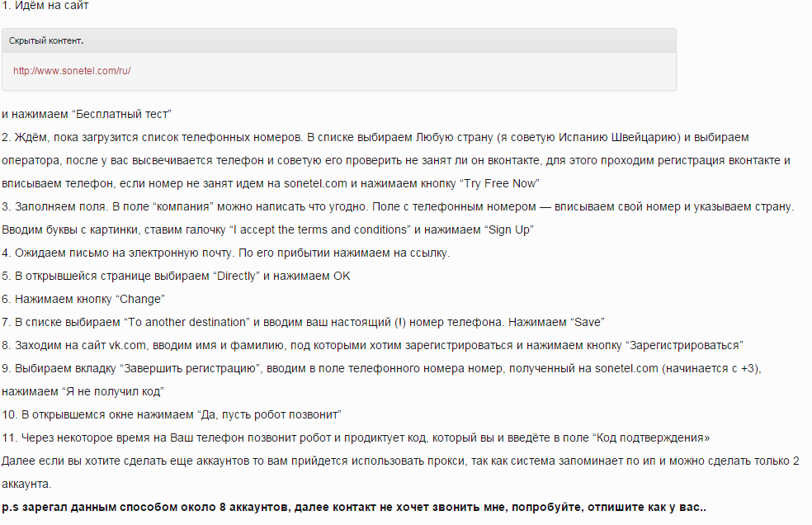The height and width of the screenshot is (525, 812).
Task: Click step 4 about 'Ожидаем письмо'
Action: [x=226, y=253]
